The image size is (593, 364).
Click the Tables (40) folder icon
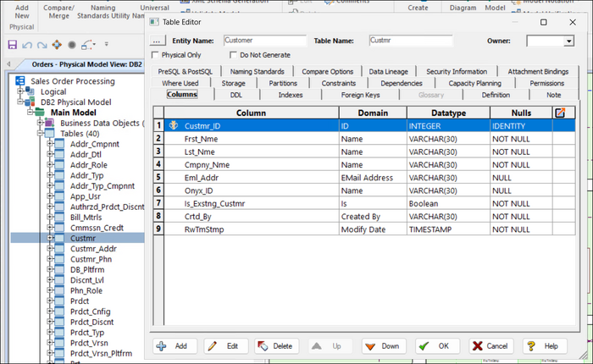pos(49,134)
